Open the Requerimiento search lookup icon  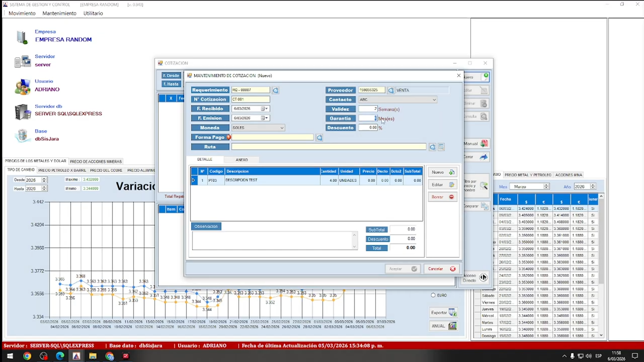click(x=275, y=90)
